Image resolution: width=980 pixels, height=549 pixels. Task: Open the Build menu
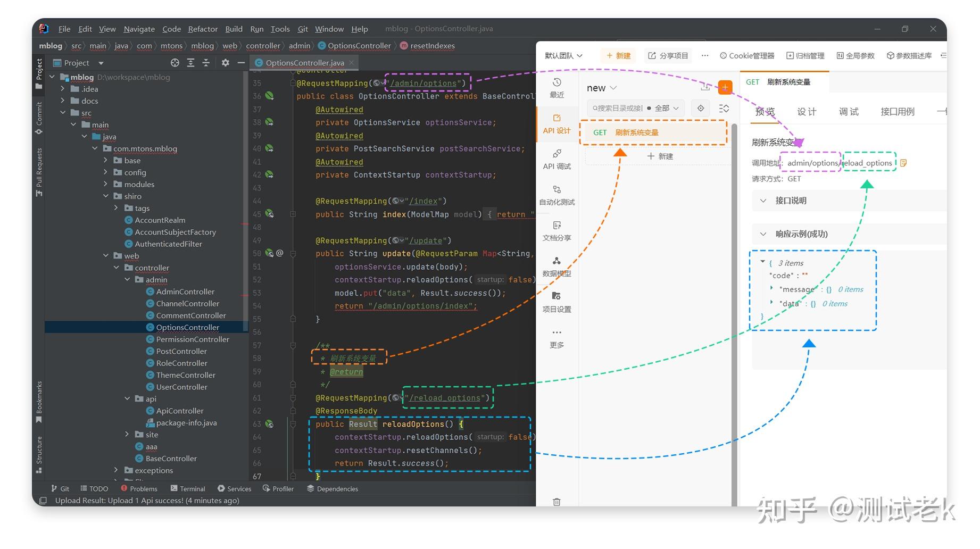pyautogui.click(x=234, y=29)
